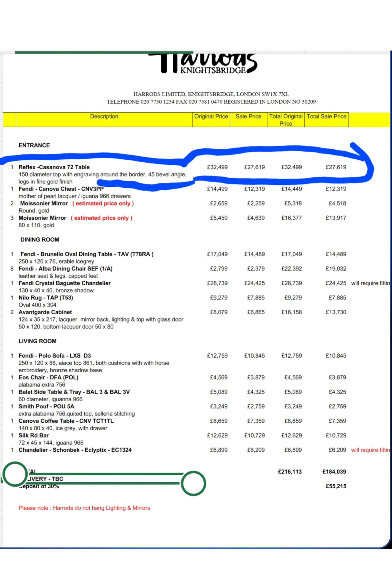Click the Fendi - Canova Chest - CNV3PP item

[61, 189]
